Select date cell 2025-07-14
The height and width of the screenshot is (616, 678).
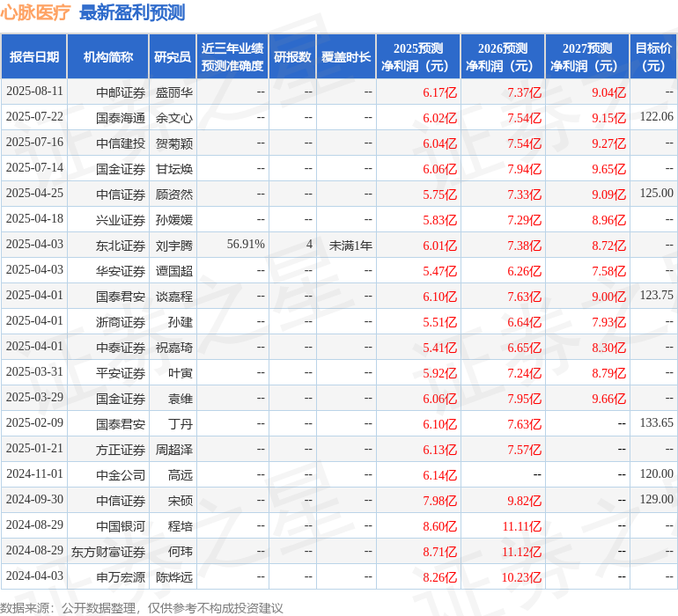coord(34,168)
